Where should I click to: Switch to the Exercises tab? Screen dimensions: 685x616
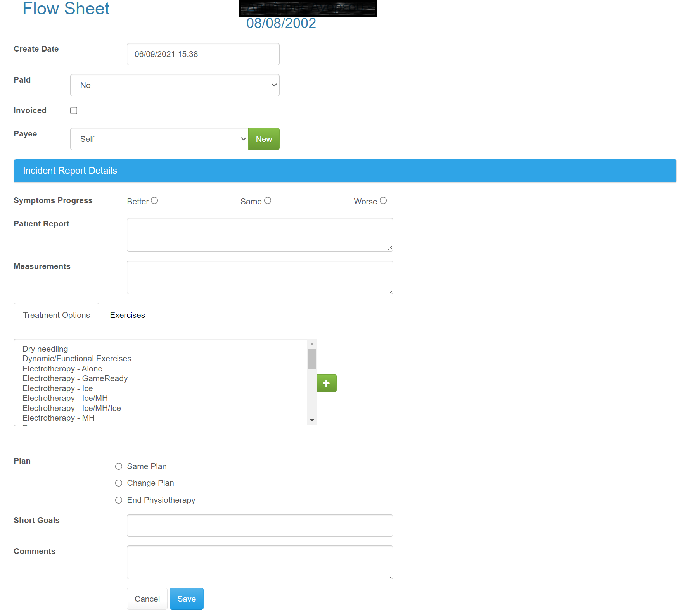click(127, 315)
